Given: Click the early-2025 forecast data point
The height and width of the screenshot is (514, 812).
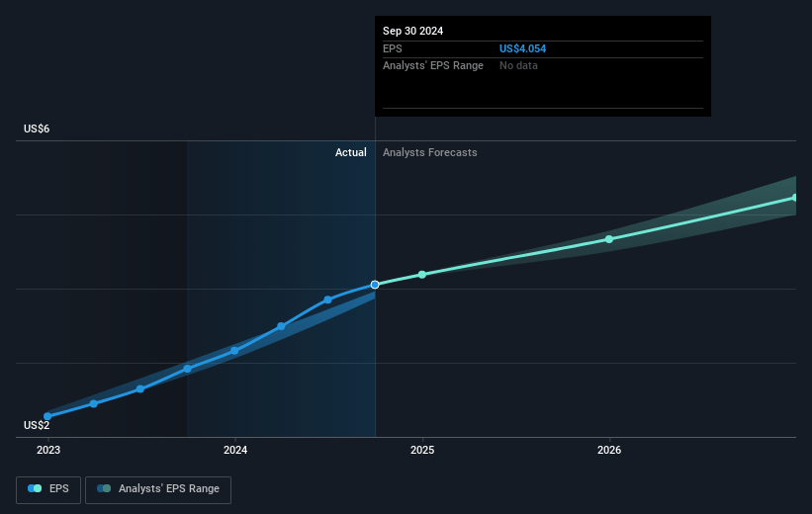Looking at the screenshot, I should [422, 275].
